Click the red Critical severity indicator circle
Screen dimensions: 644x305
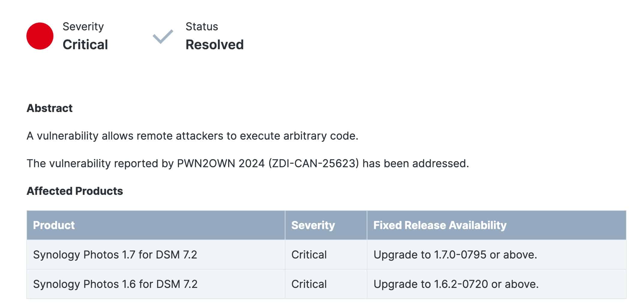point(40,36)
